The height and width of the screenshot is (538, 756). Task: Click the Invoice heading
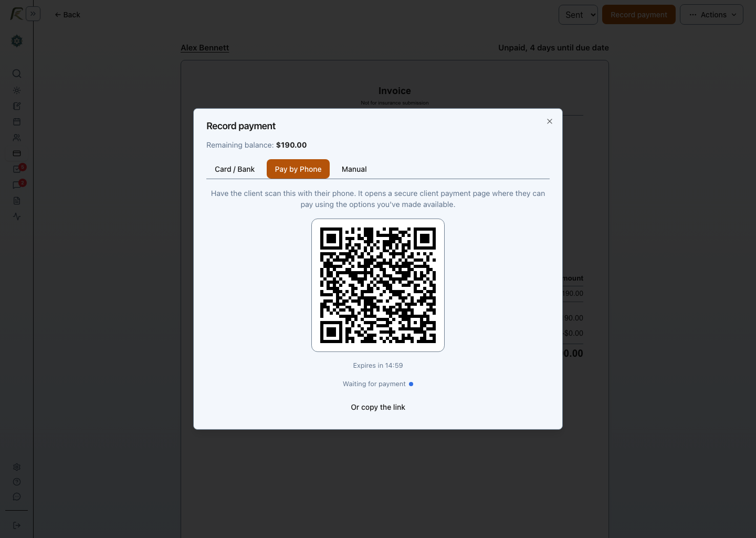(395, 91)
